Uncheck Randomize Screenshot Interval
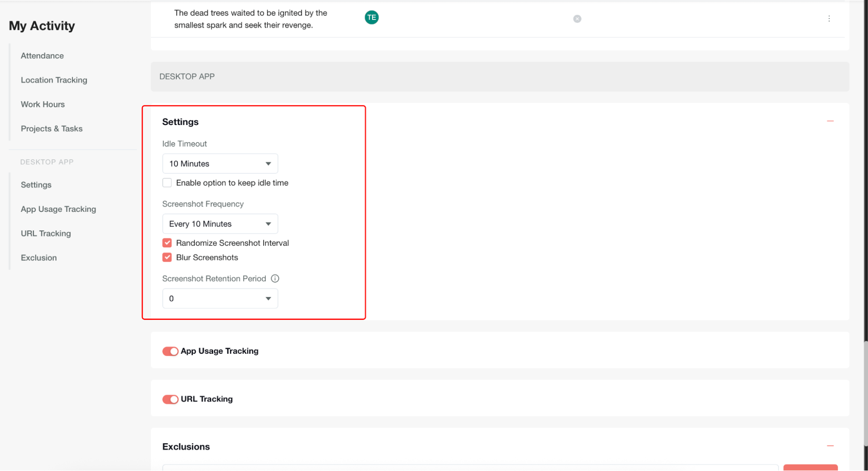Screen dimensions: 868x471 click(167, 243)
